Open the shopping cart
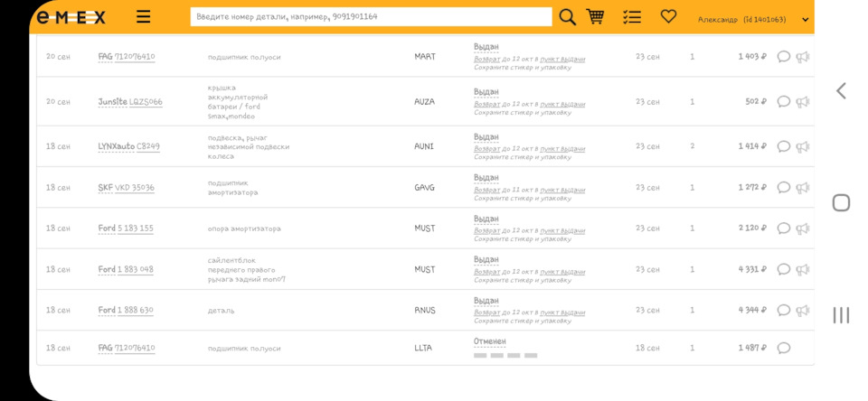Image resolution: width=868 pixels, height=401 pixels. click(595, 17)
